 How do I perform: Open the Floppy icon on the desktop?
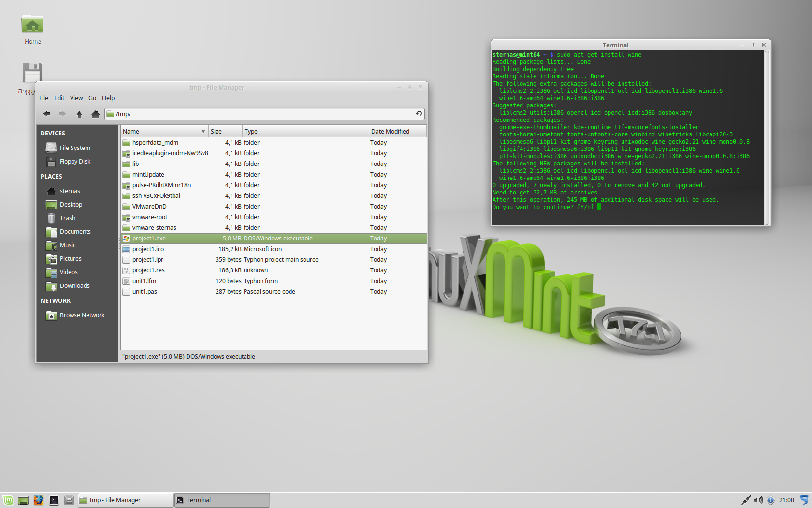coord(29,78)
